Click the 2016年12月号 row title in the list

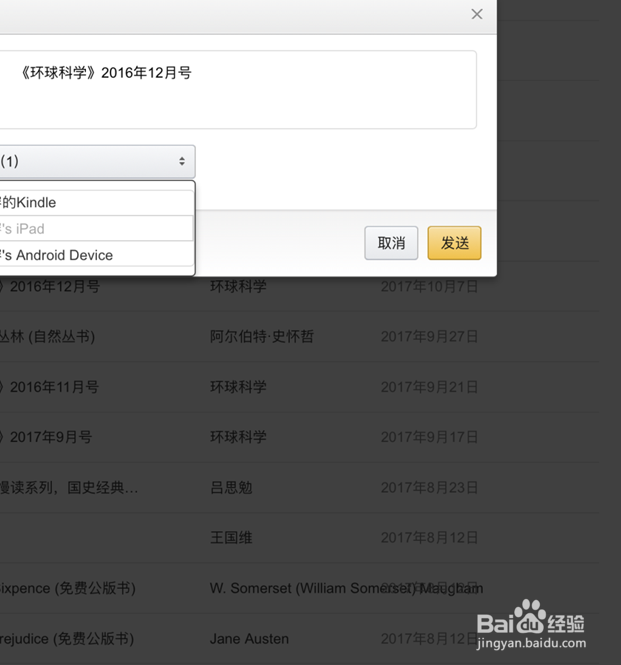click(50, 286)
